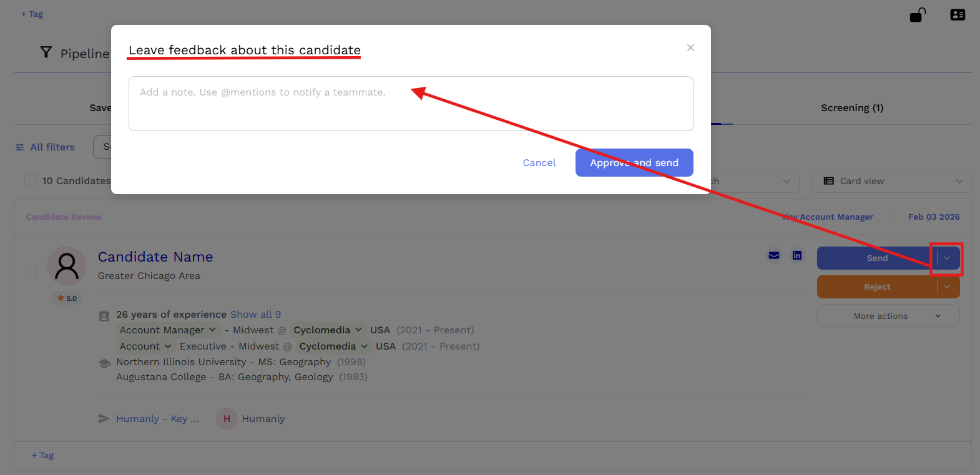The height and width of the screenshot is (475, 980).
Task: Click the candidate email envelope icon
Action: [774, 255]
